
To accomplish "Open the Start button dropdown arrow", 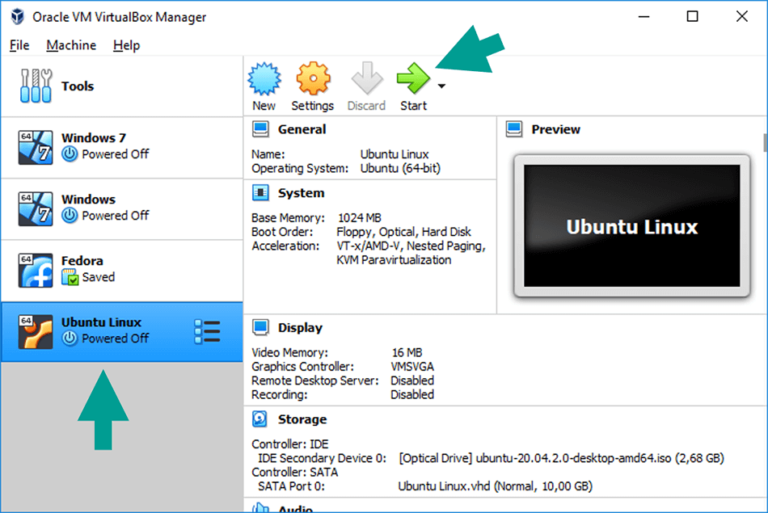I will [x=441, y=86].
